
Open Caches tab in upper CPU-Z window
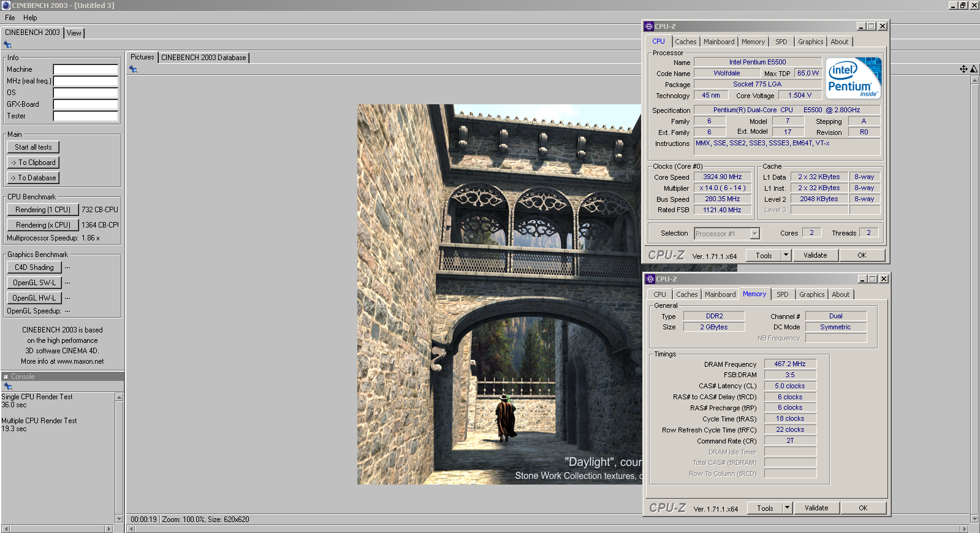(x=686, y=42)
